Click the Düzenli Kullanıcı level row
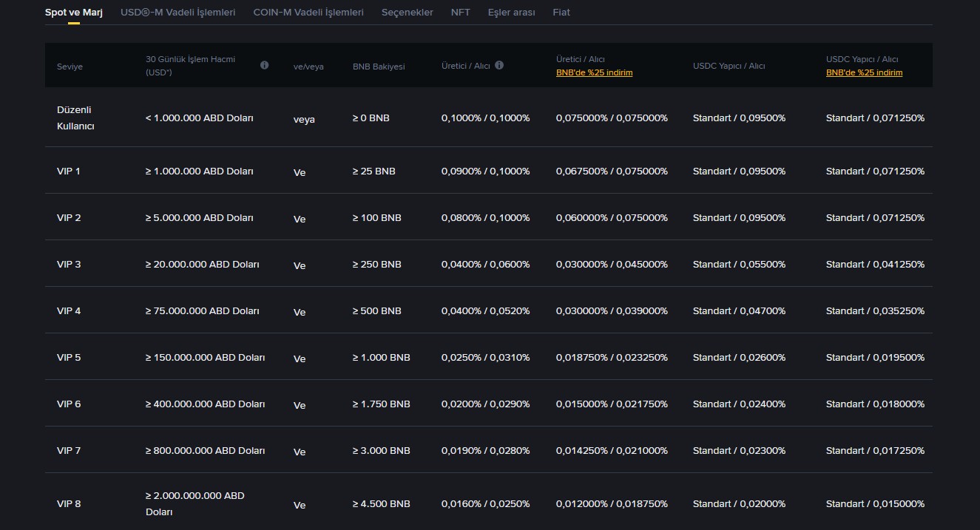The width and height of the screenshot is (980, 530). pyautogui.click(x=75, y=118)
